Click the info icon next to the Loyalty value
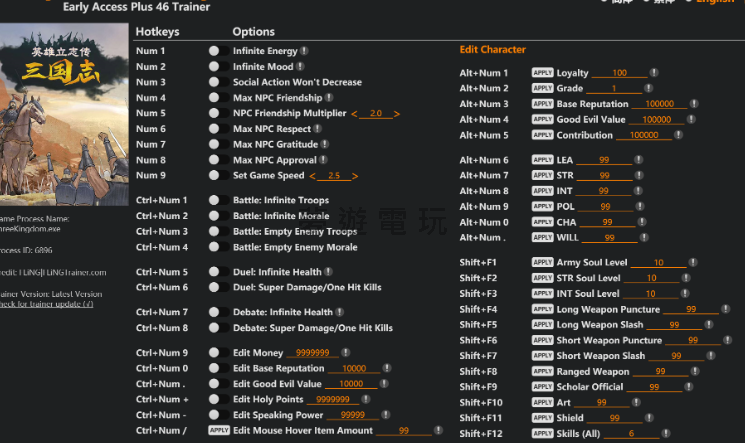 pyautogui.click(x=653, y=73)
